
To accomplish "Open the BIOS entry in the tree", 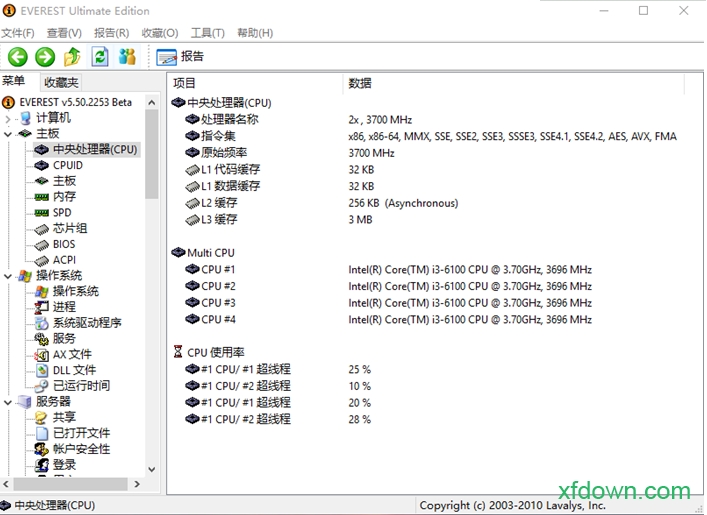I will point(64,244).
